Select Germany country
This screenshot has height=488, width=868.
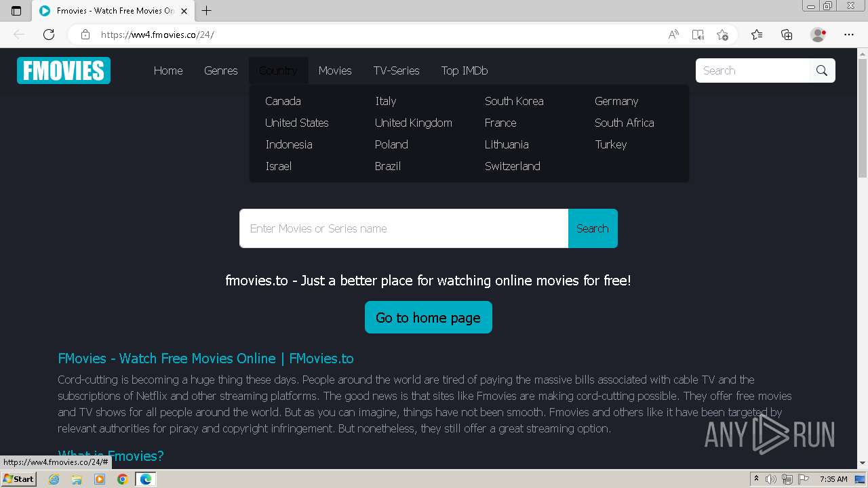pyautogui.click(x=616, y=101)
